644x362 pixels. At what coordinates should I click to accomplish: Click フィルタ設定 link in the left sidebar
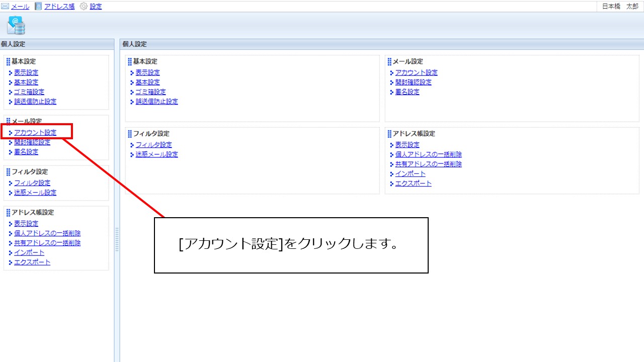tap(32, 183)
